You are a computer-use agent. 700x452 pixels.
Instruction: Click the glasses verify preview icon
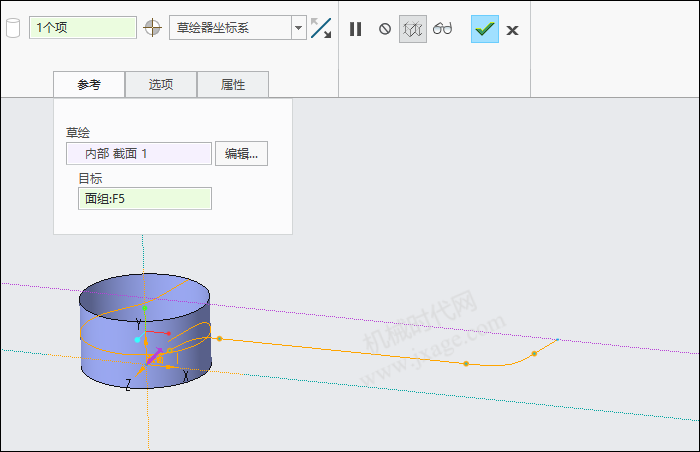pyautogui.click(x=442, y=29)
